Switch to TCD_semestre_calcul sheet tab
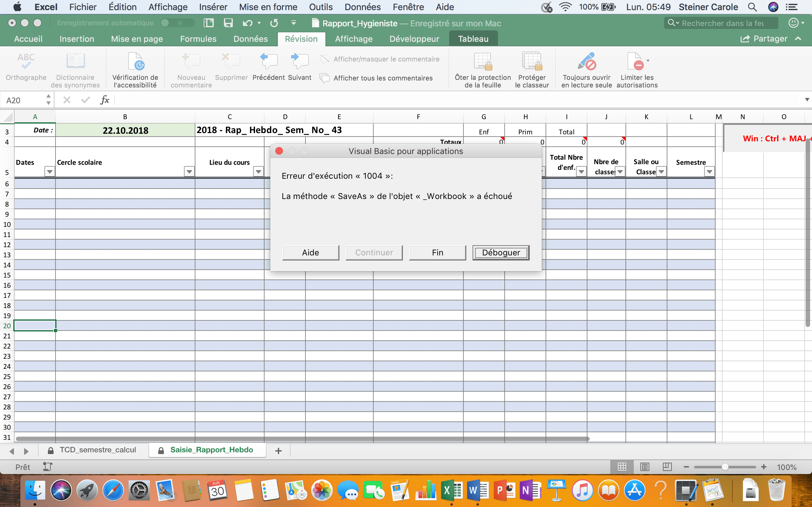Image resolution: width=812 pixels, height=507 pixels. click(x=97, y=450)
